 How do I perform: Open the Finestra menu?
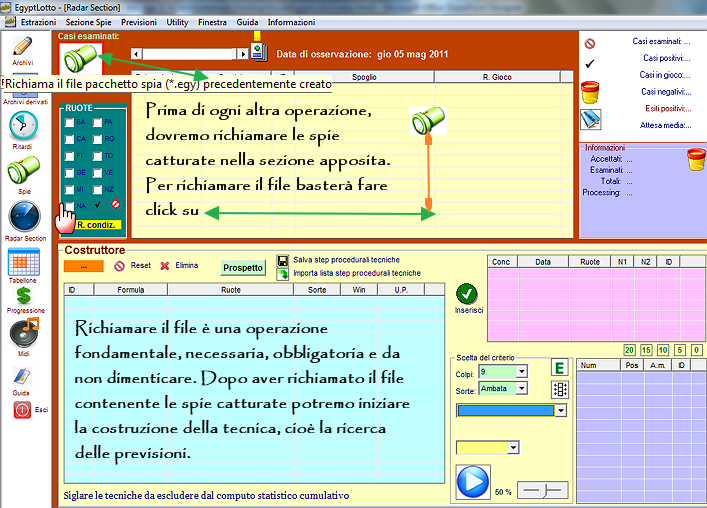pos(212,23)
